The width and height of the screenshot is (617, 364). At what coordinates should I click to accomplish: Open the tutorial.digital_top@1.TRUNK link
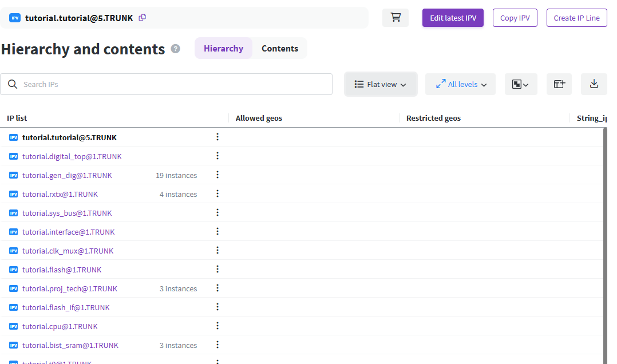[72, 156]
